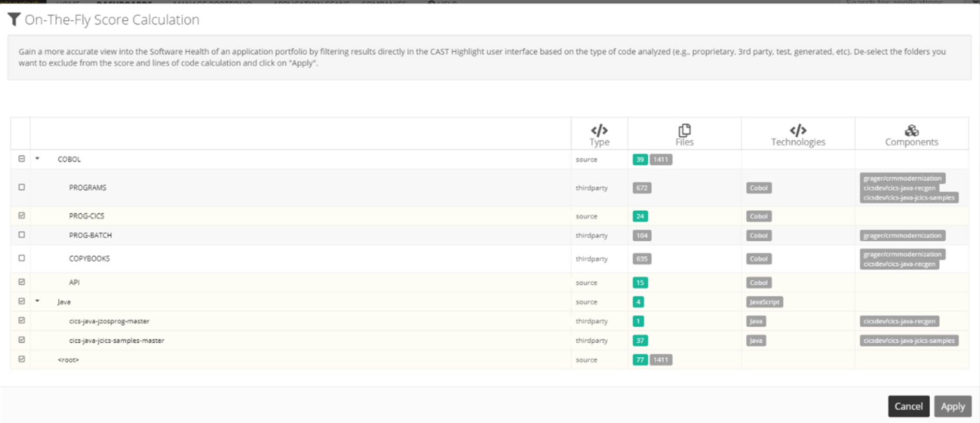Select the PROGRAMS folder name

87,187
